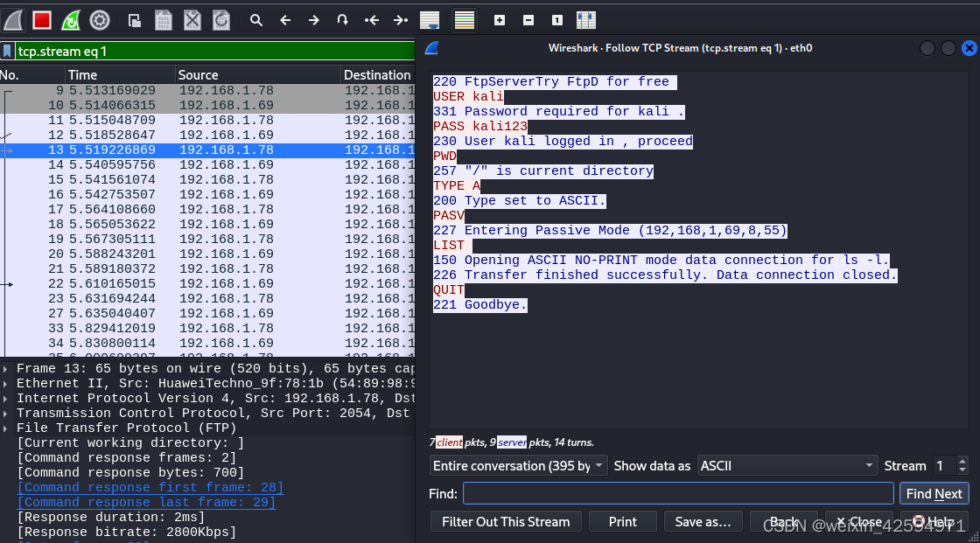Click Filter Out This Stream

tap(506, 522)
